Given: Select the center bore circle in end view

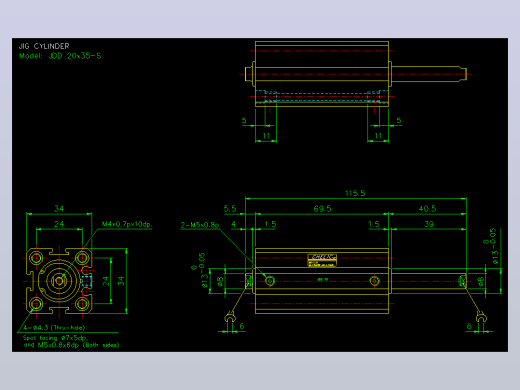Looking at the screenshot, I should click(x=59, y=281).
